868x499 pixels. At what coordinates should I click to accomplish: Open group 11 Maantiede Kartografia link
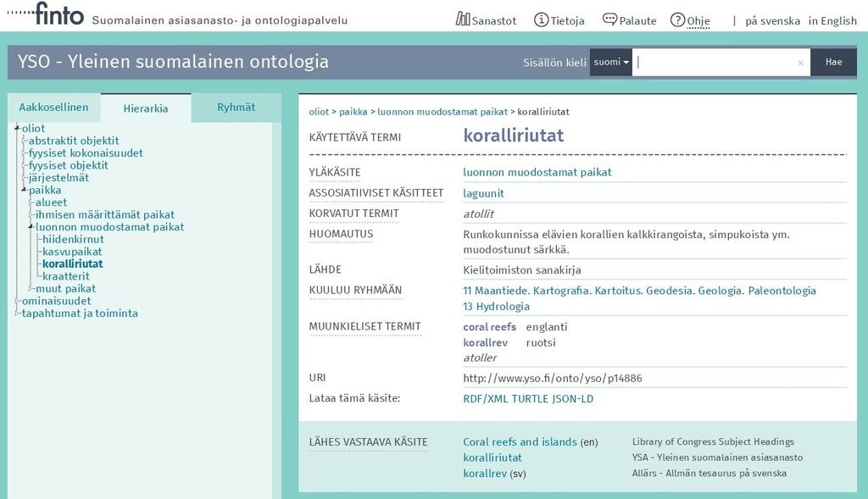(x=639, y=291)
